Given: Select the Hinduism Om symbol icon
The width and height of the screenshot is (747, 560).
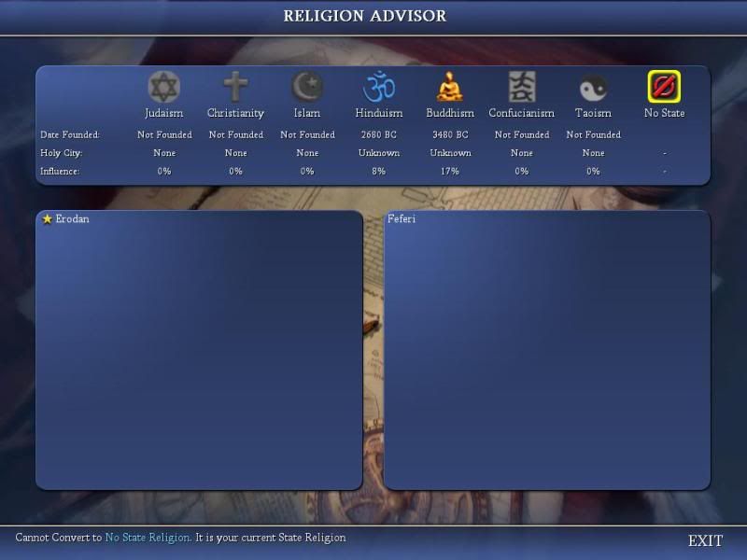Looking at the screenshot, I should point(379,88).
